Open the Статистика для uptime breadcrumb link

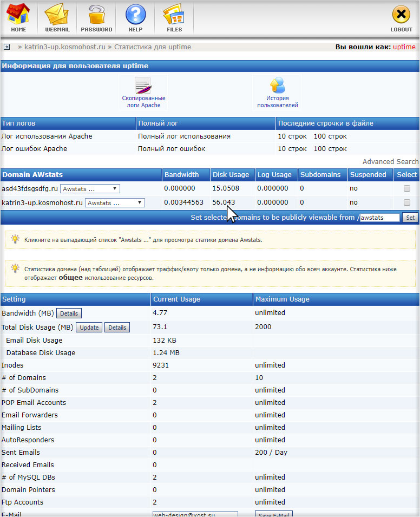pyautogui.click(x=153, y=47)
